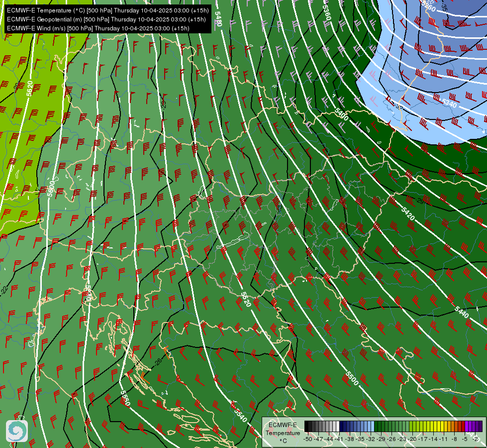Click the -26 isotherm label on the map

[x=158, y=361]
